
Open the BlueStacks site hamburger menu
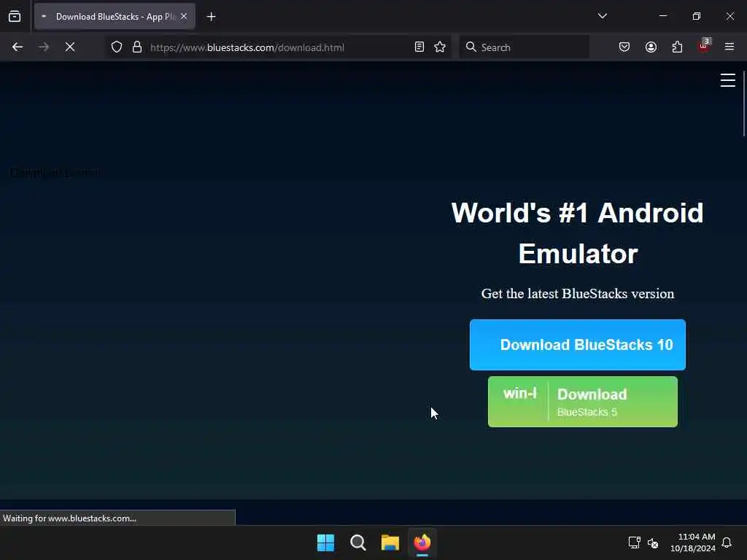tap(727, 80)
